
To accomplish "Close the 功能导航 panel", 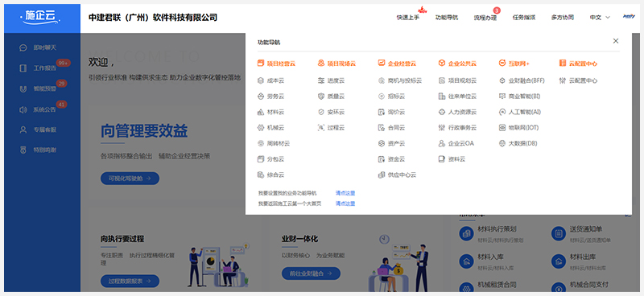I will coord(615,41).
